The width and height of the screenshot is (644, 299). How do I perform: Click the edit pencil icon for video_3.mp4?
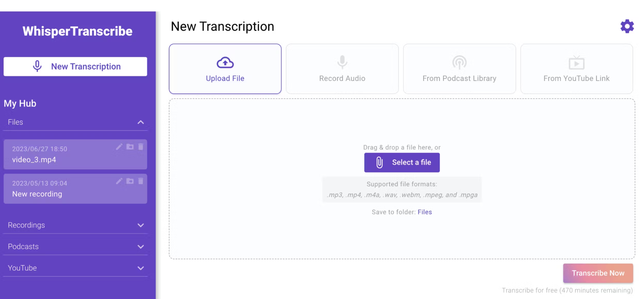click(x=119, y=147)
